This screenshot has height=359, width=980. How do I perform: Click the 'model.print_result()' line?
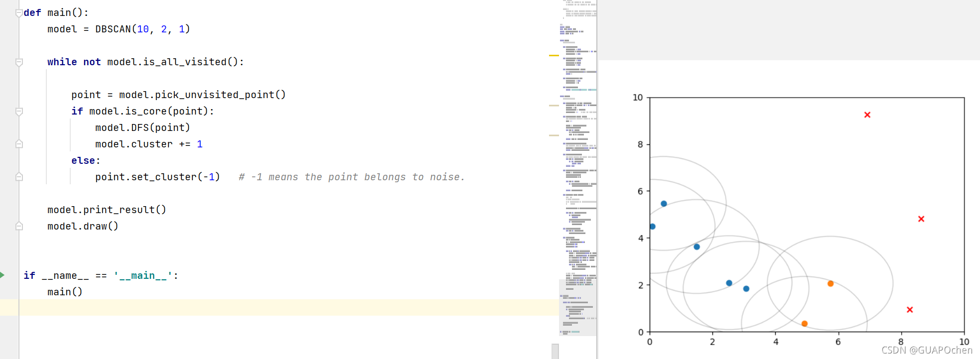point(107,210)
